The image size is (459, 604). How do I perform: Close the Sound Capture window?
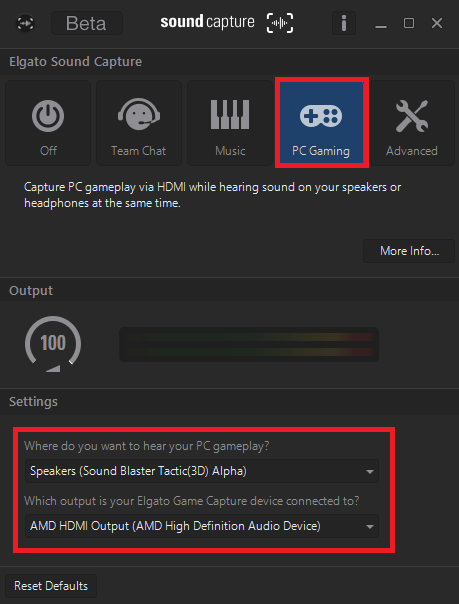pos(437,23)
